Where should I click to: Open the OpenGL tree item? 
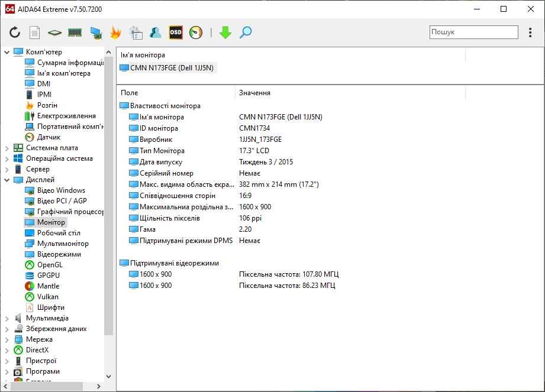coord(44,265)
